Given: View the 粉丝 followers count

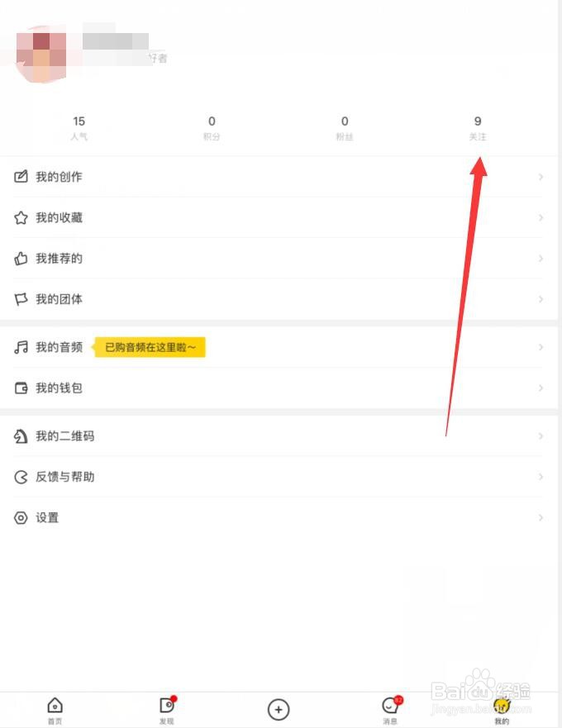Looking at the screenshot, I should click(x=345, y=127).
